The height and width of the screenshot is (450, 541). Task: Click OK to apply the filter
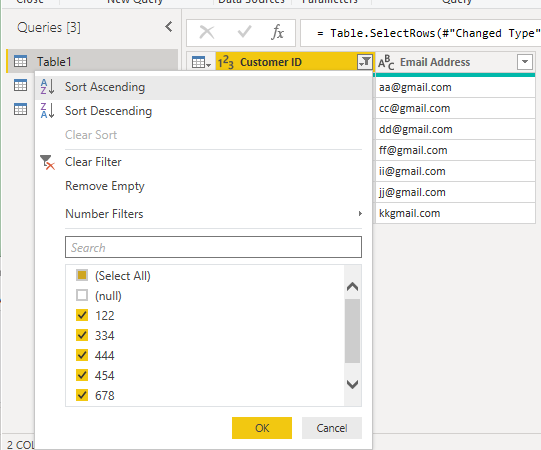262,428
